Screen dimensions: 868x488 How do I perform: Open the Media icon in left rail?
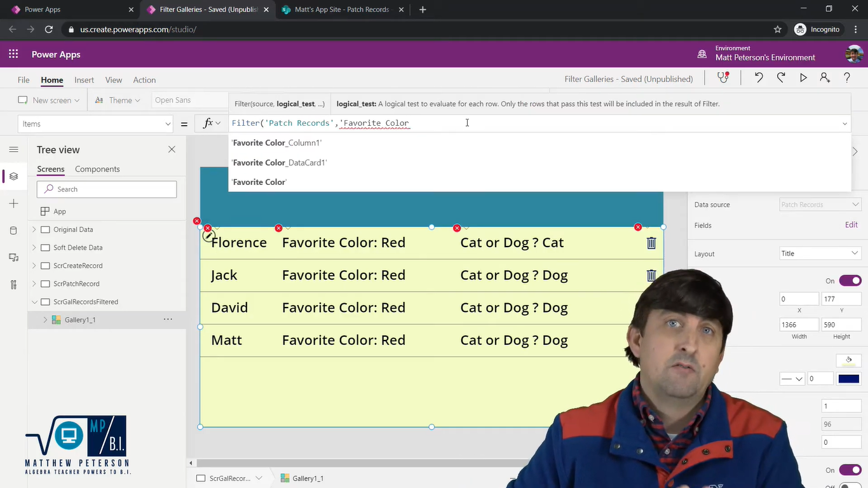coord(13,257)
